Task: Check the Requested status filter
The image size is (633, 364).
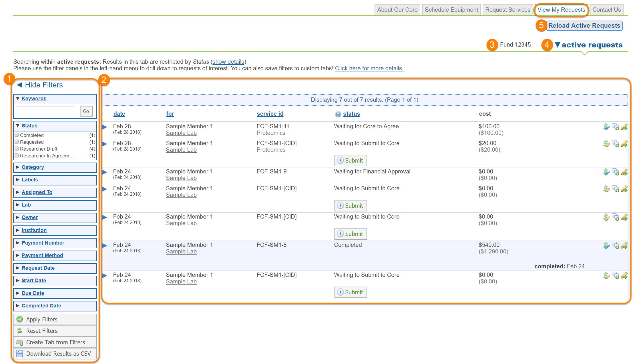Action: click(17, 142)
